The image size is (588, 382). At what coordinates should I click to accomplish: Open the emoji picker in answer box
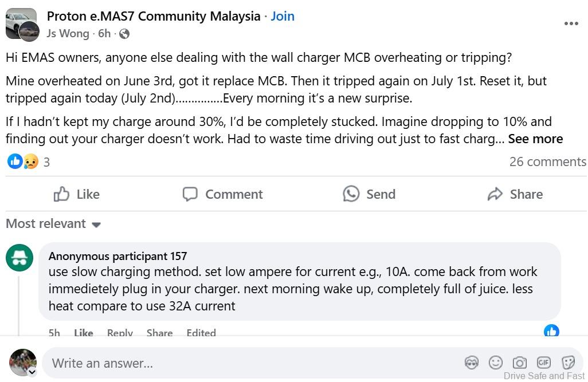[496, 363]
